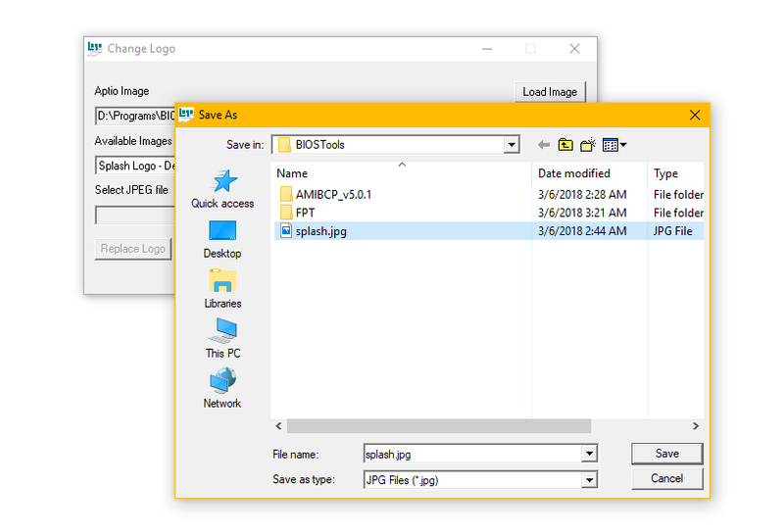Click the Cancel button
This screenshot has height=532, width=784.
point(667,478)
